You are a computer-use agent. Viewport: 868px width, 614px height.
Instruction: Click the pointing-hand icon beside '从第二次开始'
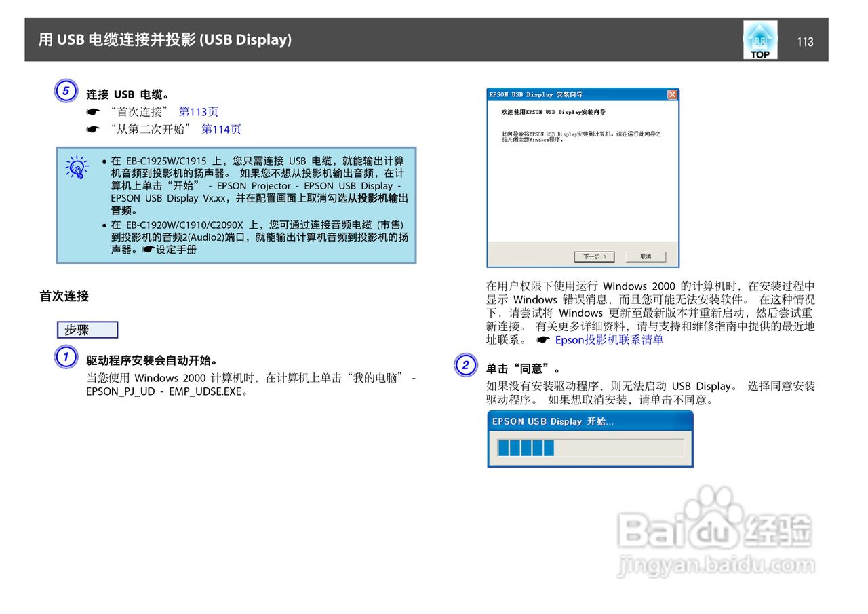[x=92, y=130]
